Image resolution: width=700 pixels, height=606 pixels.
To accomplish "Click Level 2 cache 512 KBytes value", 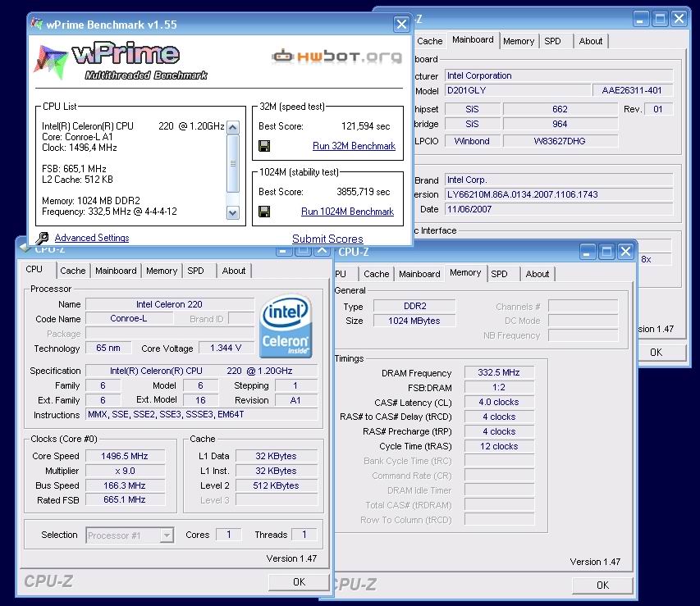I will click(277, 485).
